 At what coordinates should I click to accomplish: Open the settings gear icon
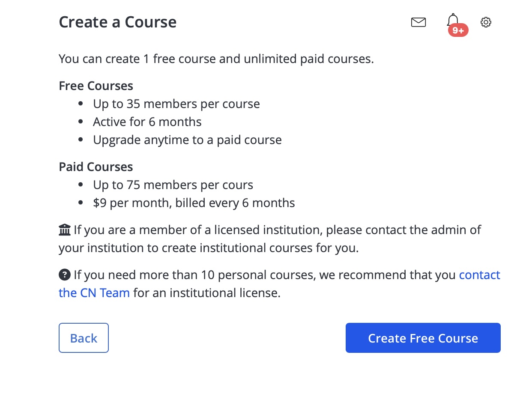[486, 22]
